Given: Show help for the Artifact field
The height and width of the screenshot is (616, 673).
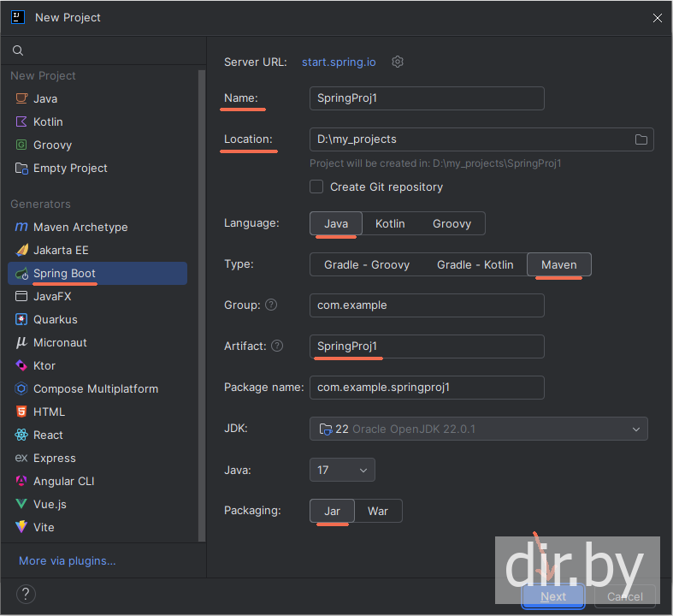Looking at the screenshot, I should coord(277,346).
